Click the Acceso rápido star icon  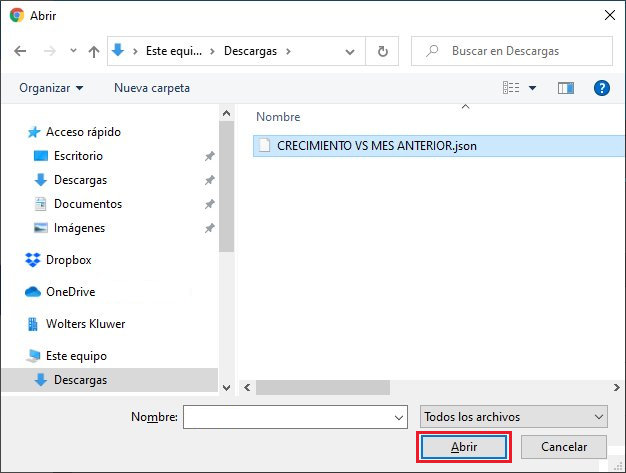[x=34, y=132]
